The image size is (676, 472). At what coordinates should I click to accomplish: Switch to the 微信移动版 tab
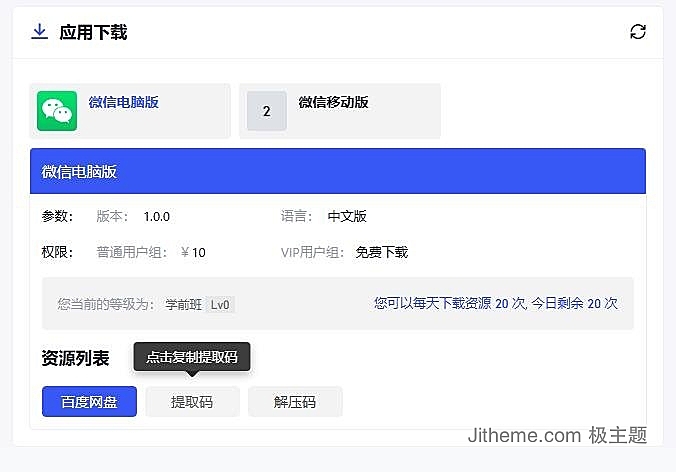tap(340, 111)
